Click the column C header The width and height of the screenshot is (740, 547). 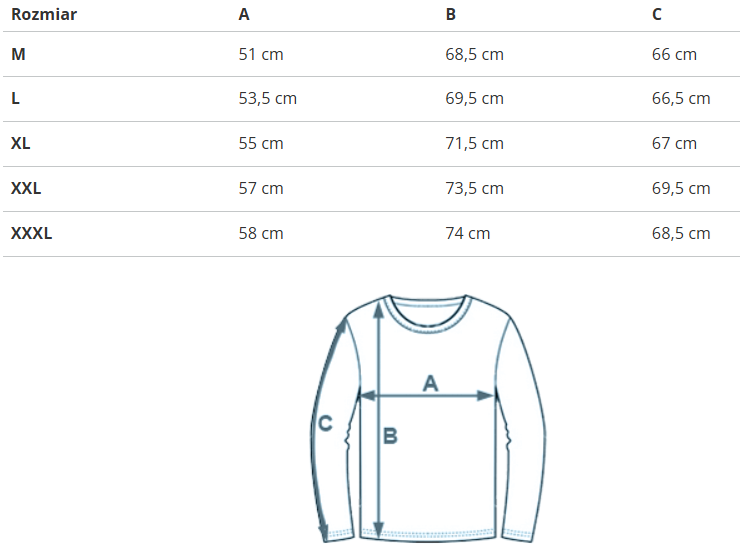point(657,14)
